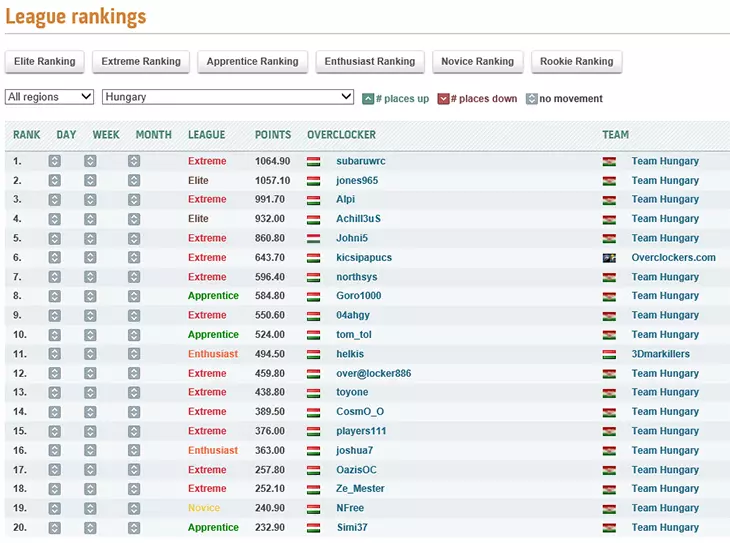Click the day movement icon for subaruwrc
The image size is (730, 543).
coord(54,161)
